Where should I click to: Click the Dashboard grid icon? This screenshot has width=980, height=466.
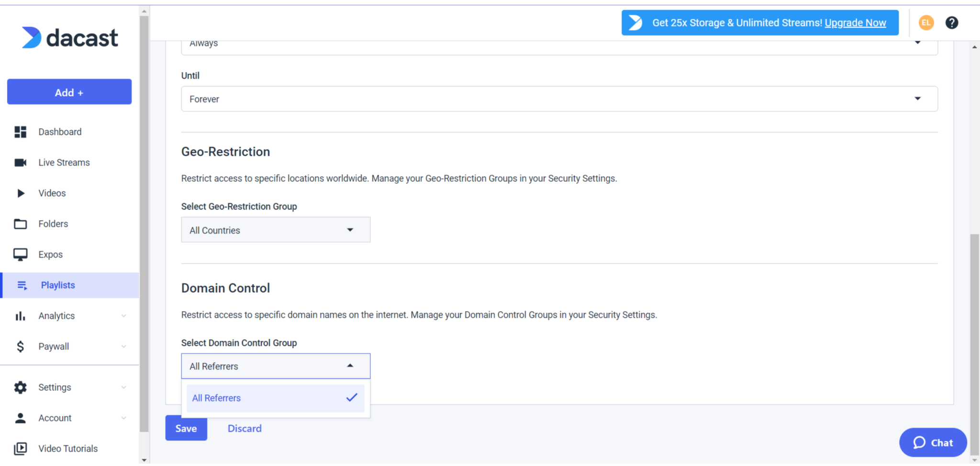20,132
